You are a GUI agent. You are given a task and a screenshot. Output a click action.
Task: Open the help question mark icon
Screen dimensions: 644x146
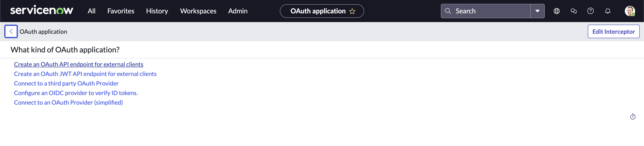pos(591,11)
